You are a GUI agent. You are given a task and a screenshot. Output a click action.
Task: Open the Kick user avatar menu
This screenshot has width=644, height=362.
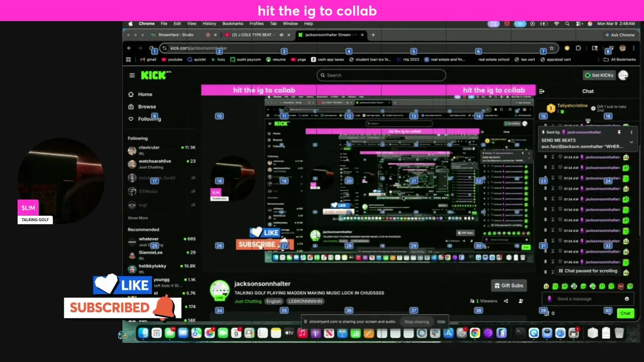(x=623, y=75)
